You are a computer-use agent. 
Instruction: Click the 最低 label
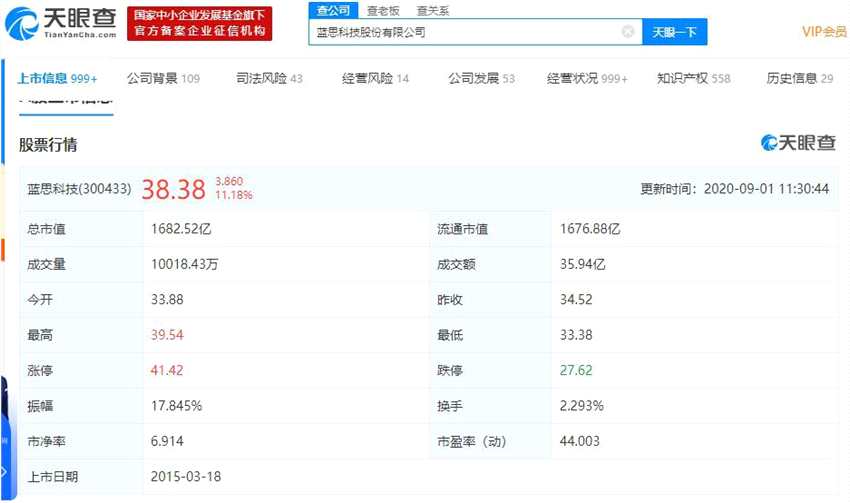450,336
